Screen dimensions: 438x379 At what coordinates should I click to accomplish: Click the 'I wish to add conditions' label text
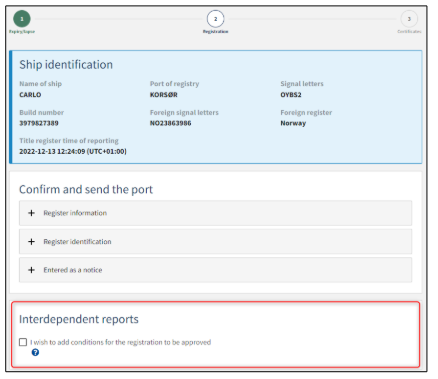pos(121,342)
